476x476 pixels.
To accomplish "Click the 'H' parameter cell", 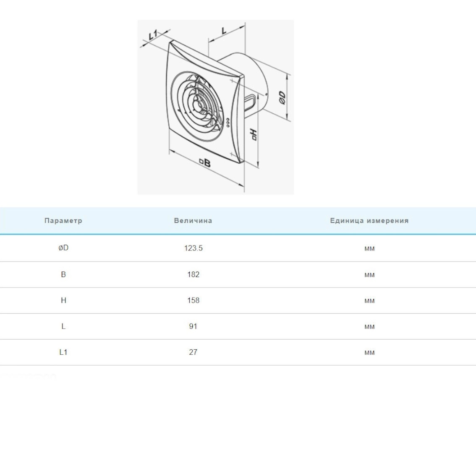I will 63,300.
